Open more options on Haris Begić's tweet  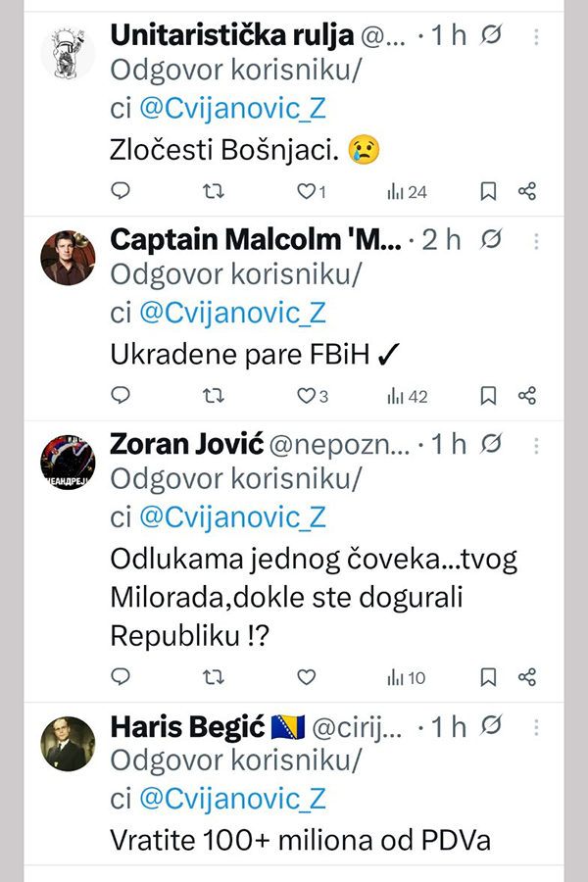pyautogui.click(x=536, y=726)
